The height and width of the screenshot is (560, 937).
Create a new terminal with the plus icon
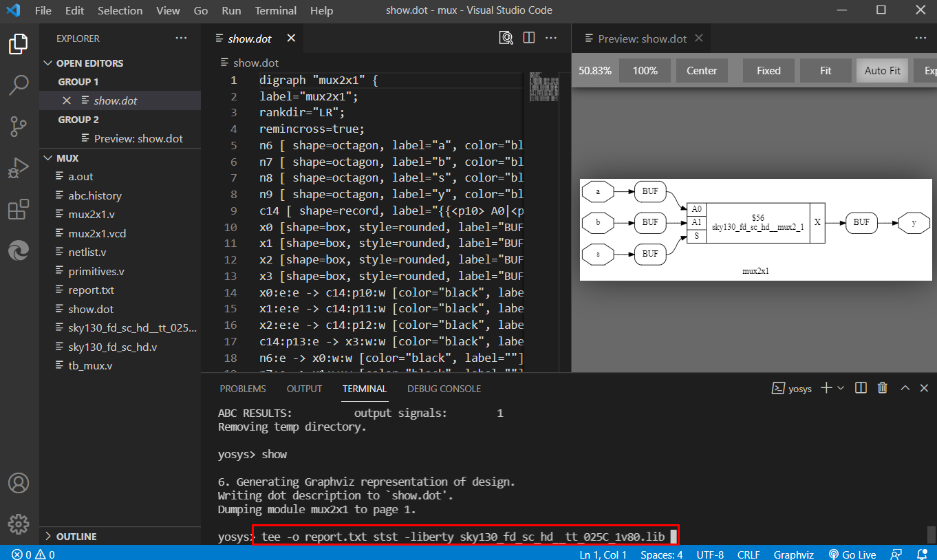coord(826,388)
